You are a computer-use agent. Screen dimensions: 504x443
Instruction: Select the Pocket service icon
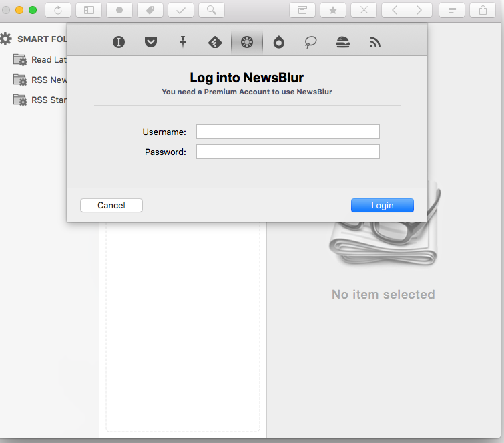click(151, 42)
